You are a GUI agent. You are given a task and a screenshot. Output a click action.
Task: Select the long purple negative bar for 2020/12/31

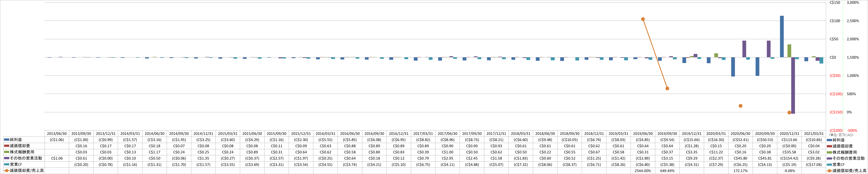pyautogui.click(x=793, y=85)
